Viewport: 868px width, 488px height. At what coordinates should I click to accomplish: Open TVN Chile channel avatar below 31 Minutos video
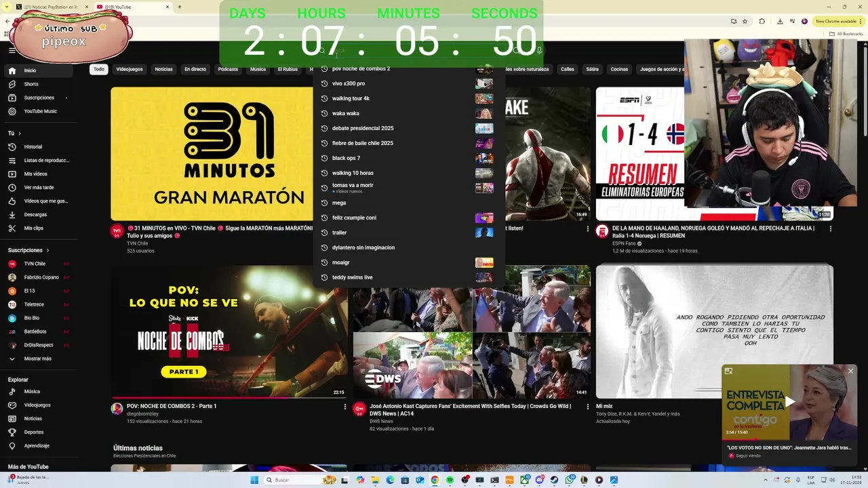tap(117, 231)
